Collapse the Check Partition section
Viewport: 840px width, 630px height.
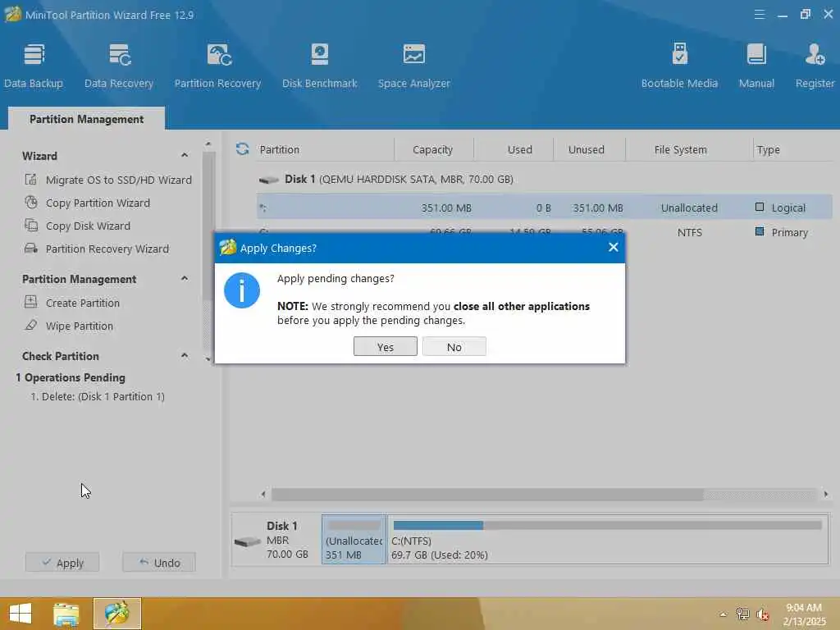[x=185, y=356]
